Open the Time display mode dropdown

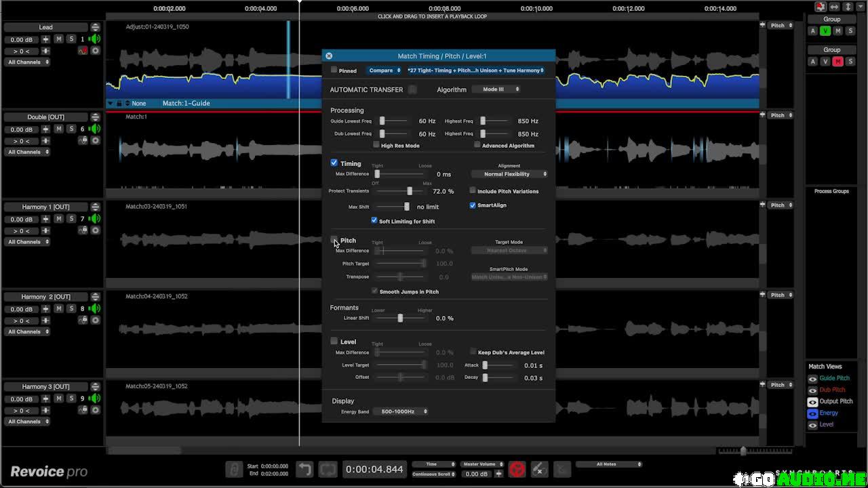(434, 464)
